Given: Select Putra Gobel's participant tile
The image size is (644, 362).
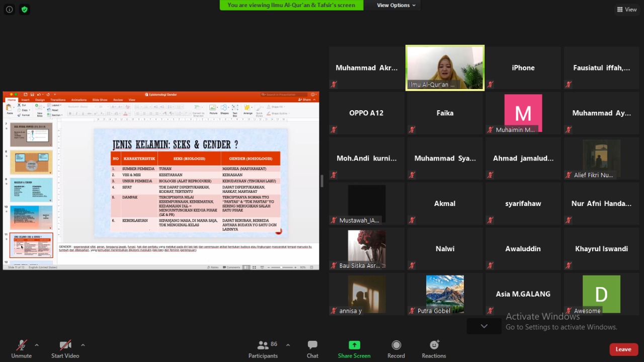Looking at the screenshot, I should click(445, 294).
